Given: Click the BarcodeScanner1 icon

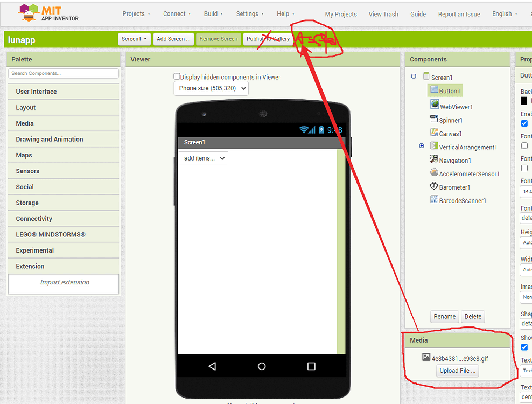Looking at the screenshot, I should point(434,199).
